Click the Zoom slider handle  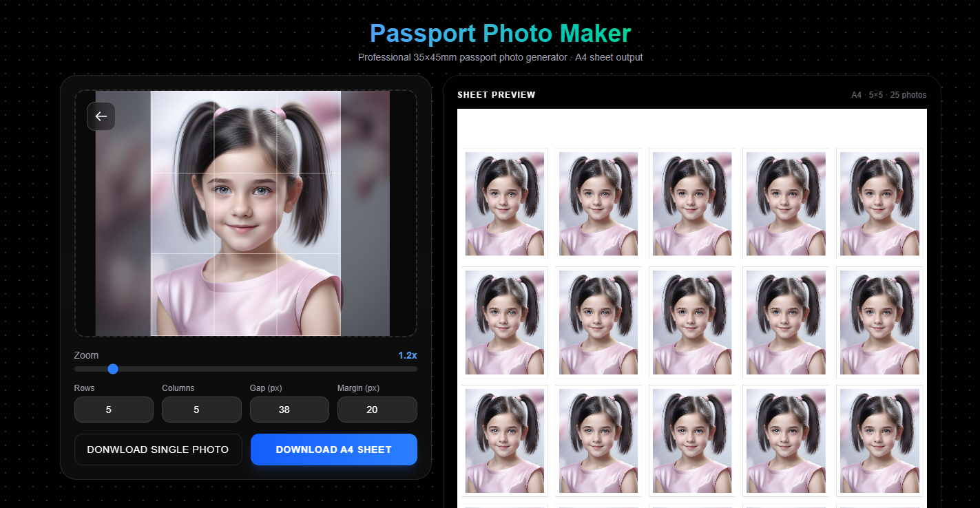[113, 369]
